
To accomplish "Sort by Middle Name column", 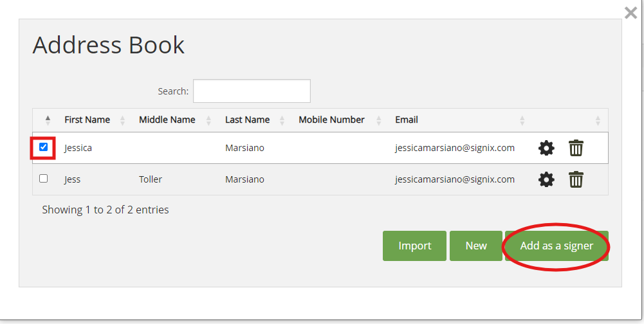I will [x=167, y=120].
